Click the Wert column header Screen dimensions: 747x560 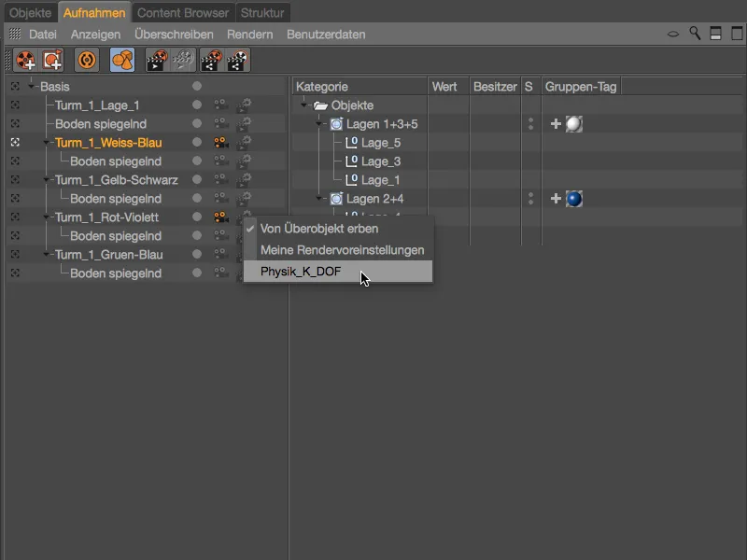pos(449,87)
